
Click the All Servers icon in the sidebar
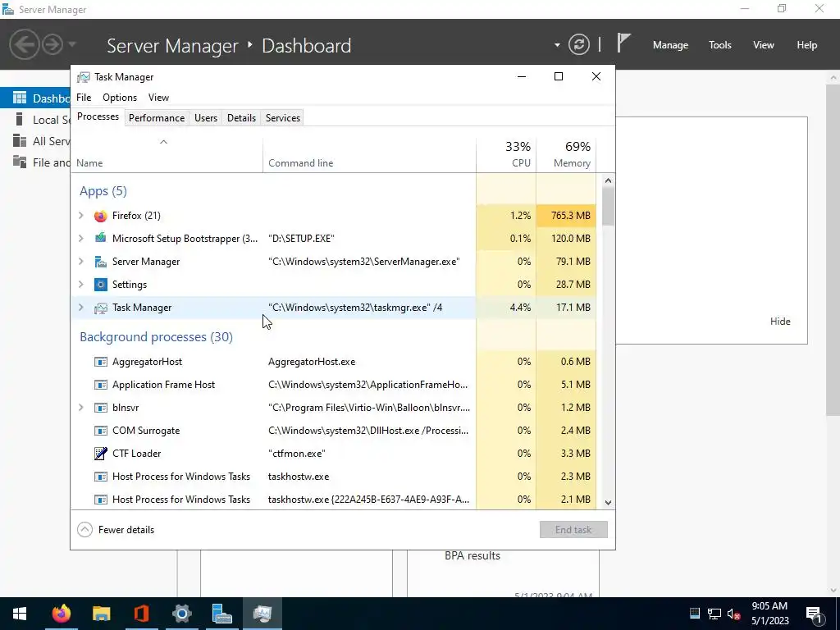(20, 140)
